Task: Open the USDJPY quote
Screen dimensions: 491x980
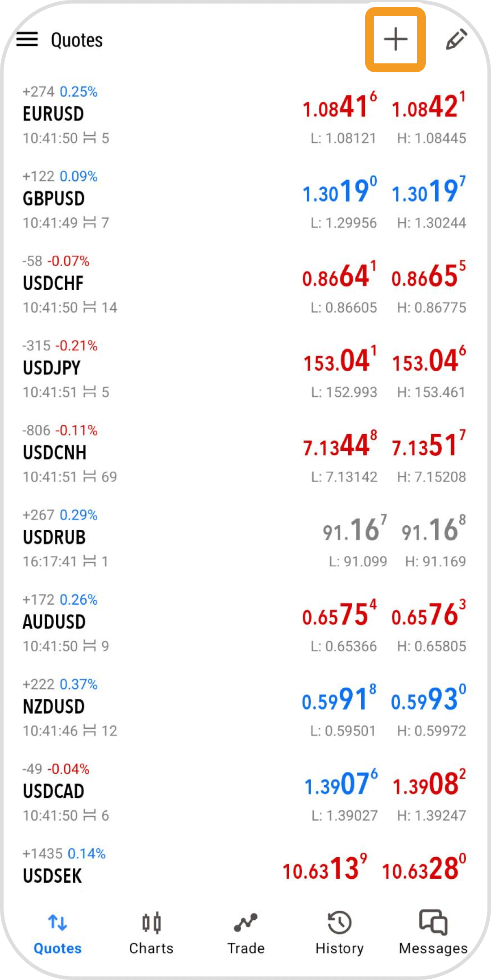Action: [245, 369]
